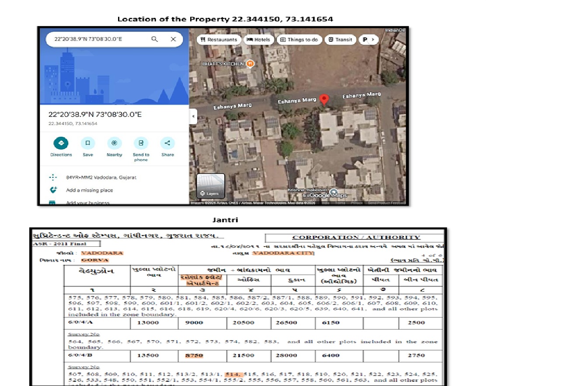Click the 20500 office rate cell
This screenshot has height=386, width=588.
[249, 324]
